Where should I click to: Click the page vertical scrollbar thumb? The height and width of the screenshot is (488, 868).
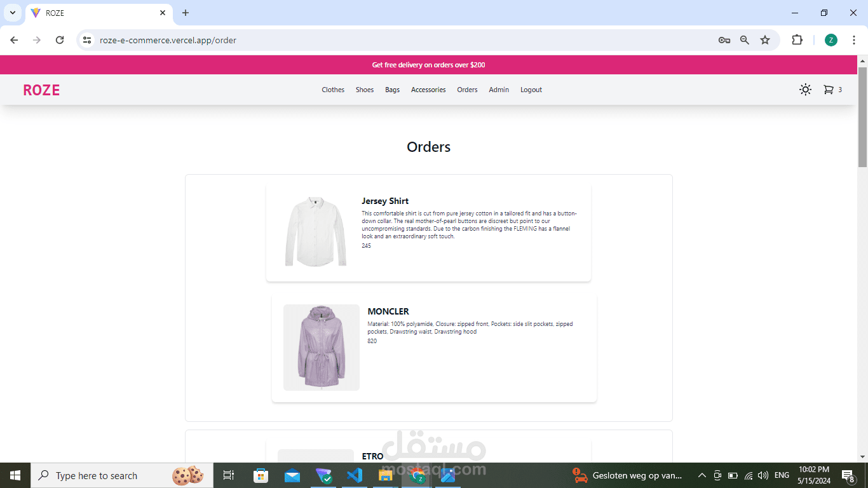862,117
